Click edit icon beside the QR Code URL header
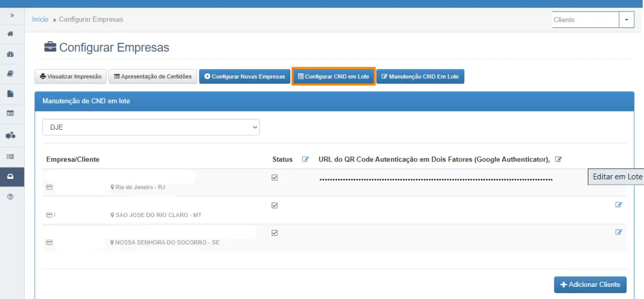The height and width of the screenshot is (299, 644). point(558,159)
